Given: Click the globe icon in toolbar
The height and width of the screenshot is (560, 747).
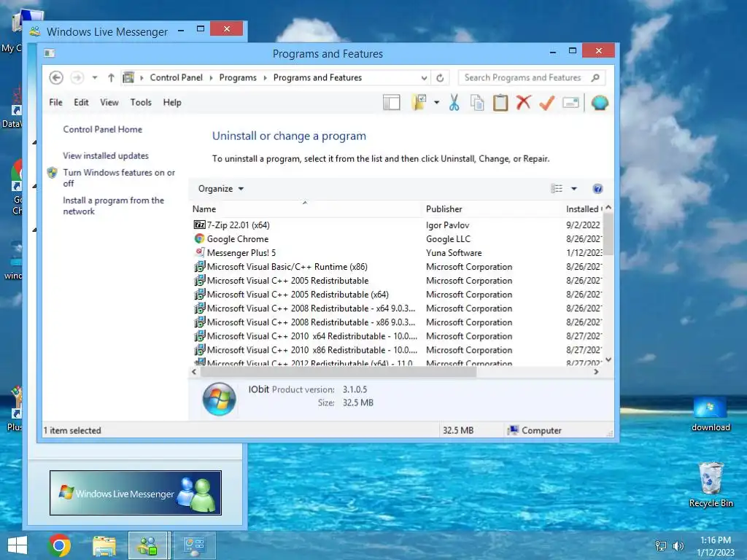Looking at the screenshot, I should tap(600, 102).
